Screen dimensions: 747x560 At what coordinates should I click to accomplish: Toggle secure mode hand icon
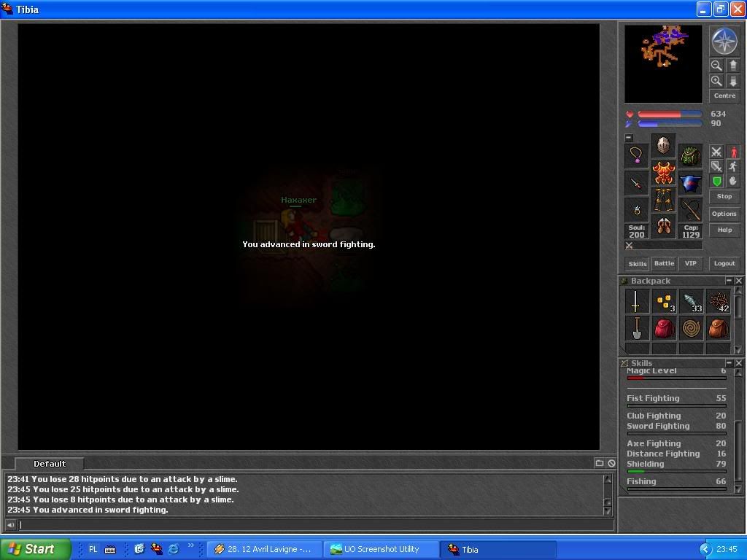pyautogui.click(x=732, y=181)
